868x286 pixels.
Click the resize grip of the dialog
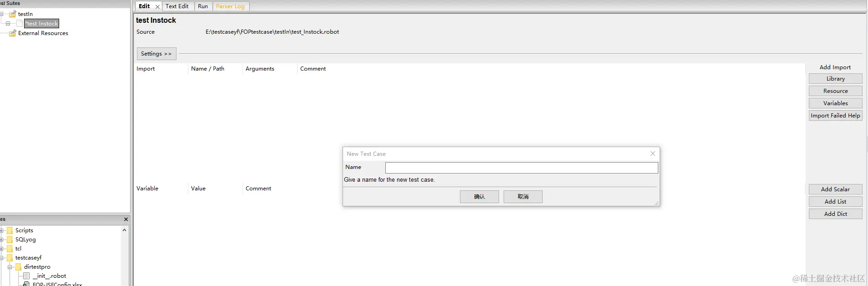tap(656, 203)
